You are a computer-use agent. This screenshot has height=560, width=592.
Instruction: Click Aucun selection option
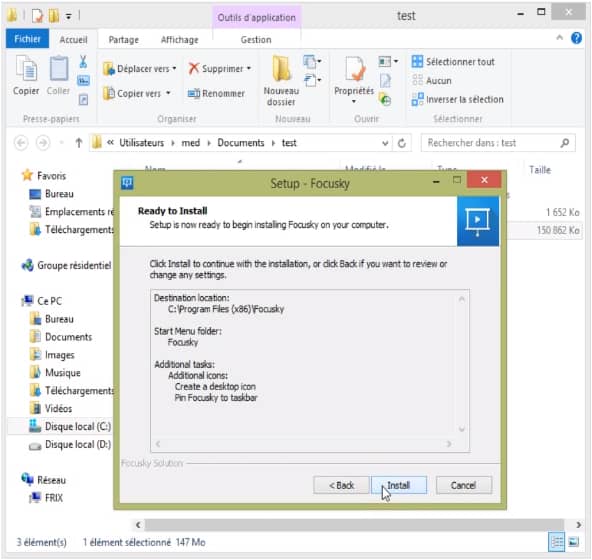click(x=432, y=80)
